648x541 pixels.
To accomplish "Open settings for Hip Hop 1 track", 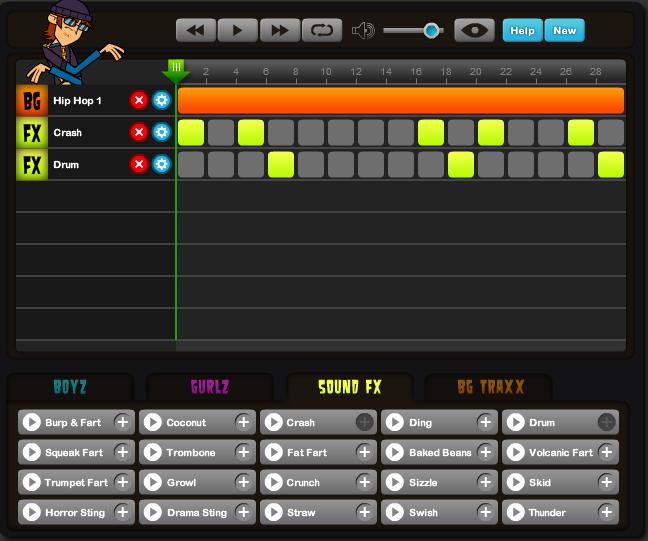I will [x=161, y=100].
